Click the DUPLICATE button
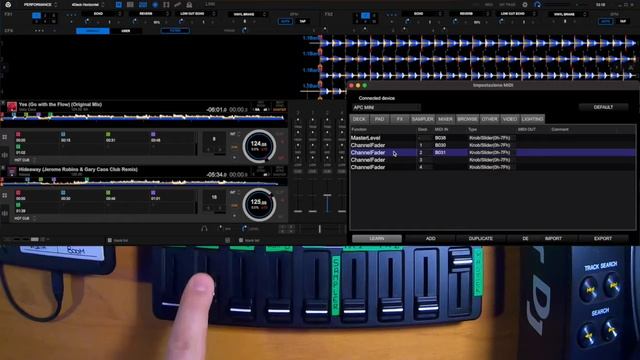 [481, 238]
